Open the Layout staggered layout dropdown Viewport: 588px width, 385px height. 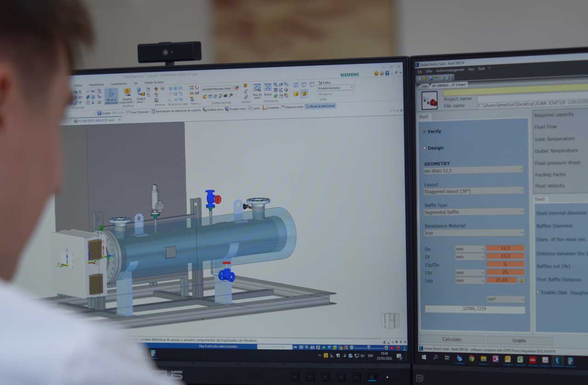473,191
